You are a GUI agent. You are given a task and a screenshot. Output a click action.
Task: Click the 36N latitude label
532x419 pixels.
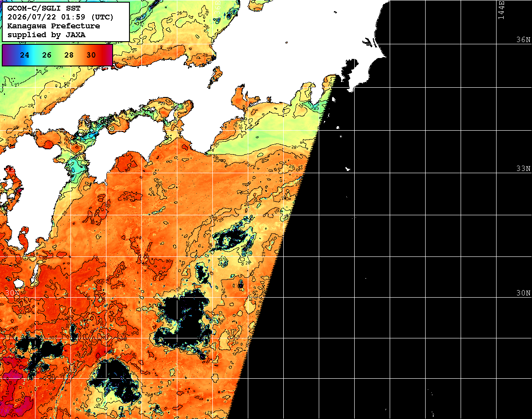[x=523, y=40]
